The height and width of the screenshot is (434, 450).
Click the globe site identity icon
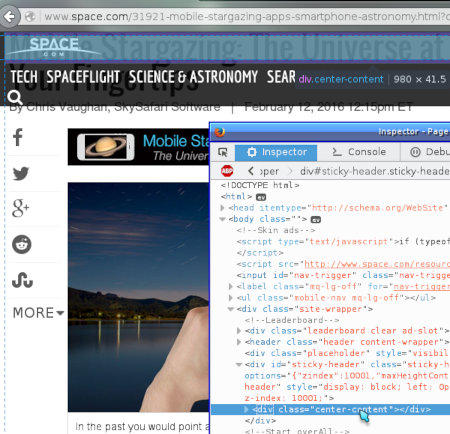pos(30,16)
